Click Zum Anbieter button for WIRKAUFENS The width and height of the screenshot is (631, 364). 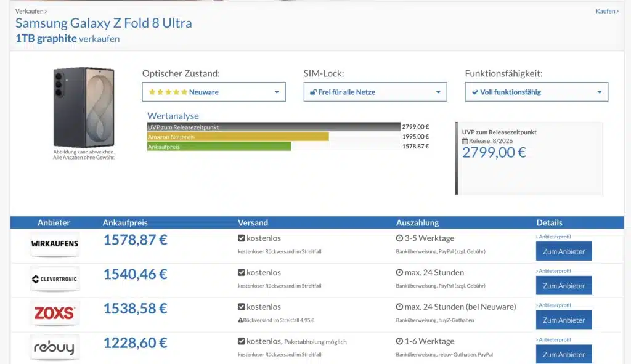pos(564,251)
